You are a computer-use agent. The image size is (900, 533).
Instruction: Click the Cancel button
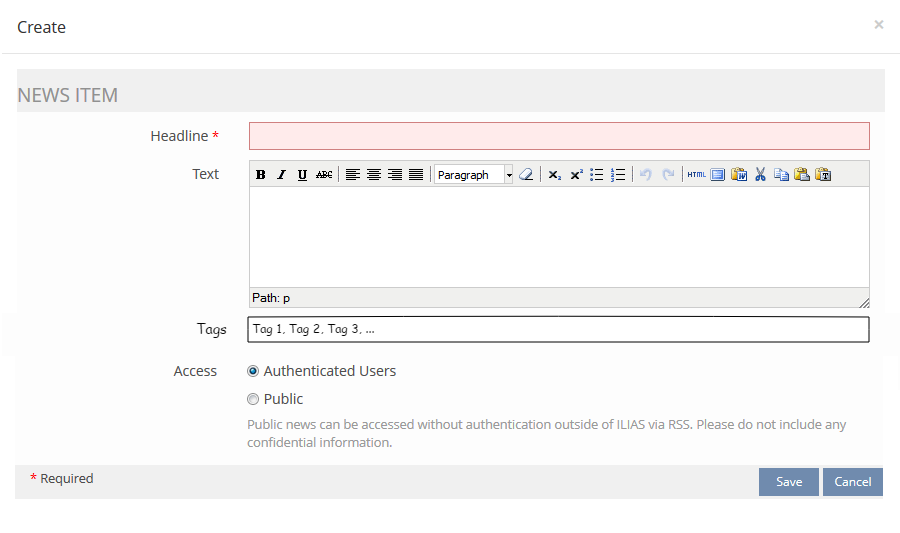click(853, 482)
